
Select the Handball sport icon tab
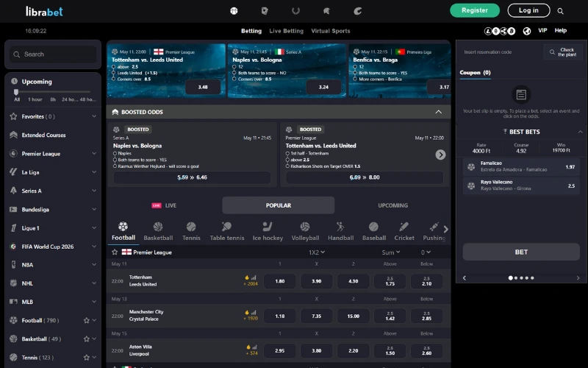point(340,231)
